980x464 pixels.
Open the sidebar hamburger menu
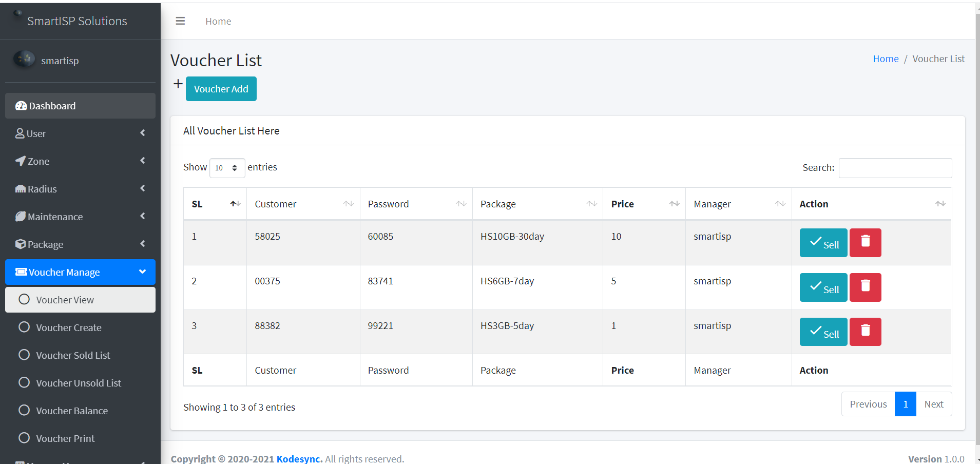(180, 21)
